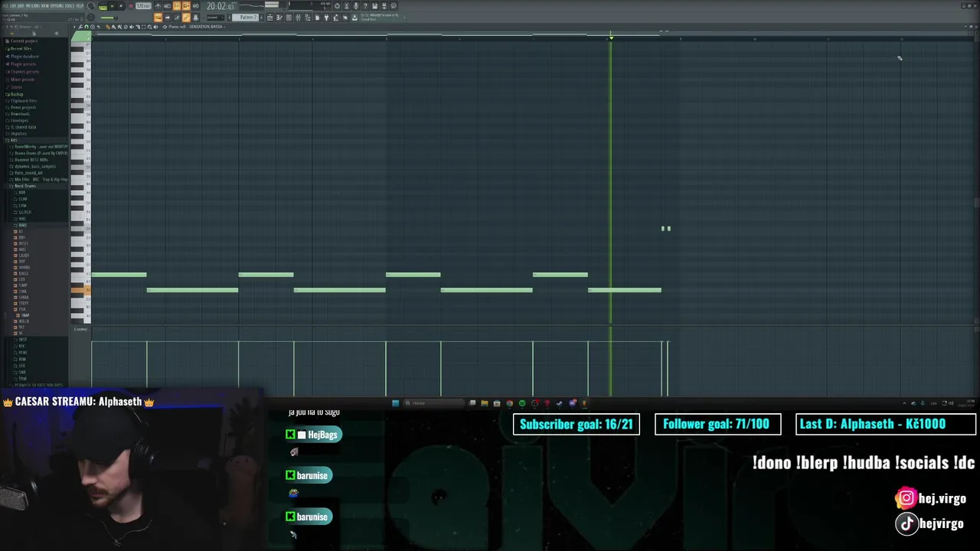Click the Subscriber goal 16/21 box
Viewport: 980px width, 551px height.
tap(577, 424)
